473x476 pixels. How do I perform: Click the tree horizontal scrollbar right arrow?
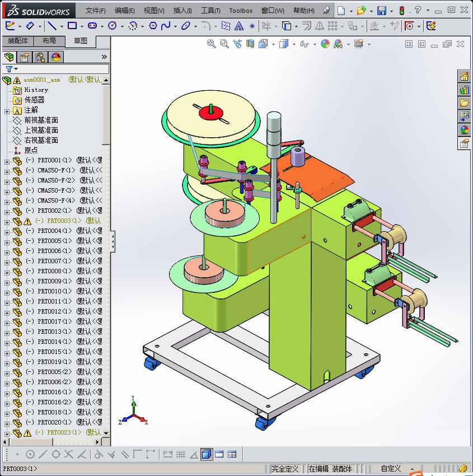pos(97,442)
